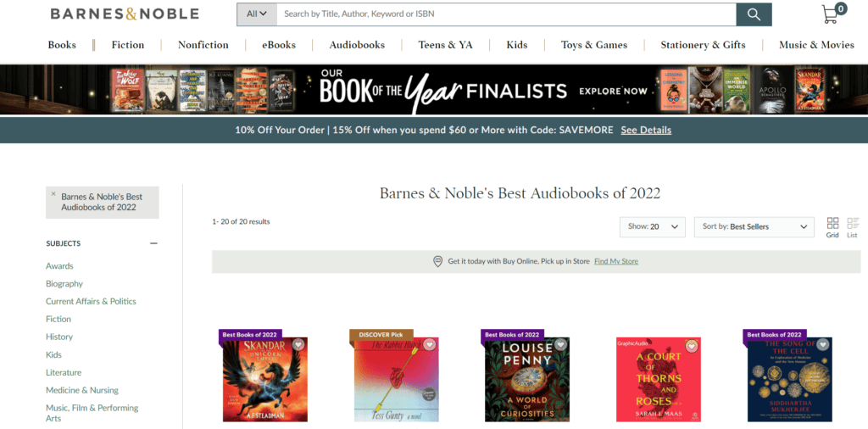
Task: Click the search magnifier button
Action: [x=754, y=14]
